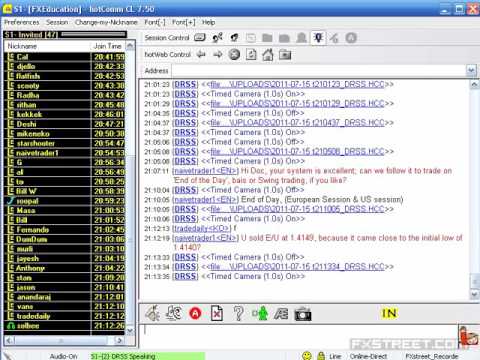The width and height of the screenshot is (480, 360).
Task: Click the red circle A icon
Action: pos(195,313)
